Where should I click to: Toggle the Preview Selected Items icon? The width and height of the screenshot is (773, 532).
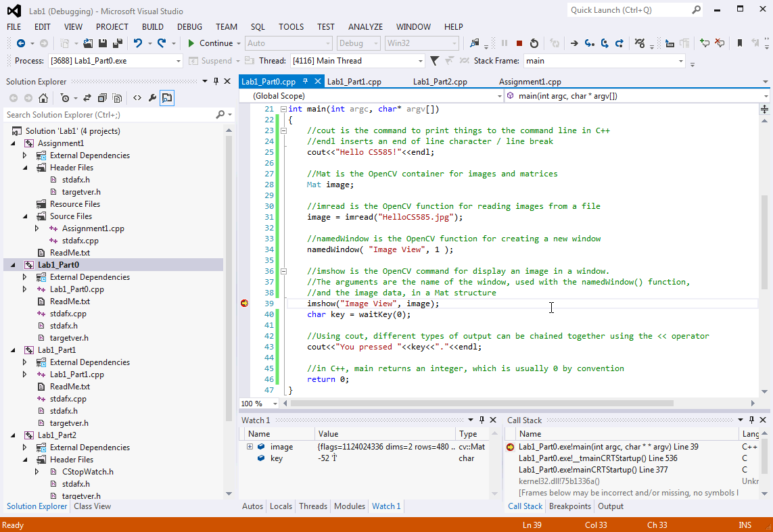167,98
